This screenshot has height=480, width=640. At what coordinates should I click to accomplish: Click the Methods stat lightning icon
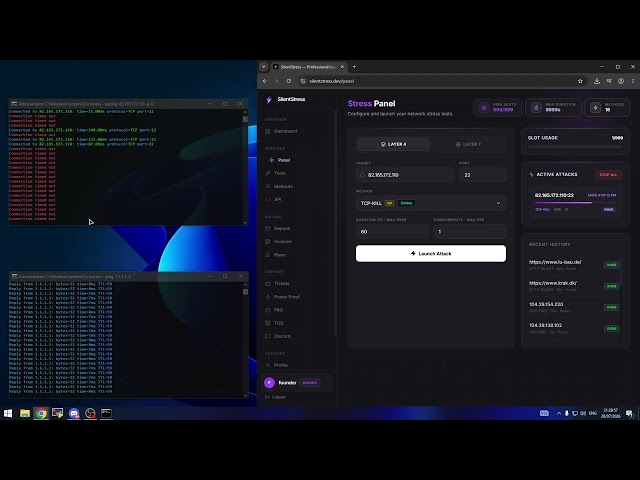click(x=596, y=108)
